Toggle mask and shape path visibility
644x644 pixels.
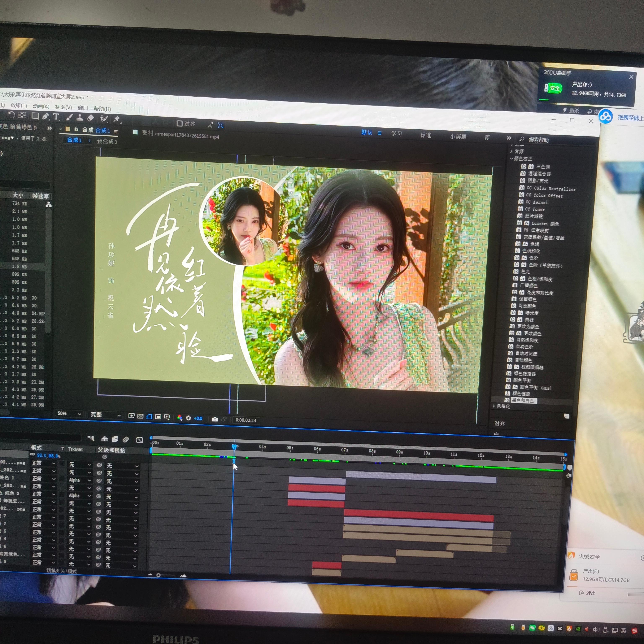pyautogui.click(x=149, y=417)
